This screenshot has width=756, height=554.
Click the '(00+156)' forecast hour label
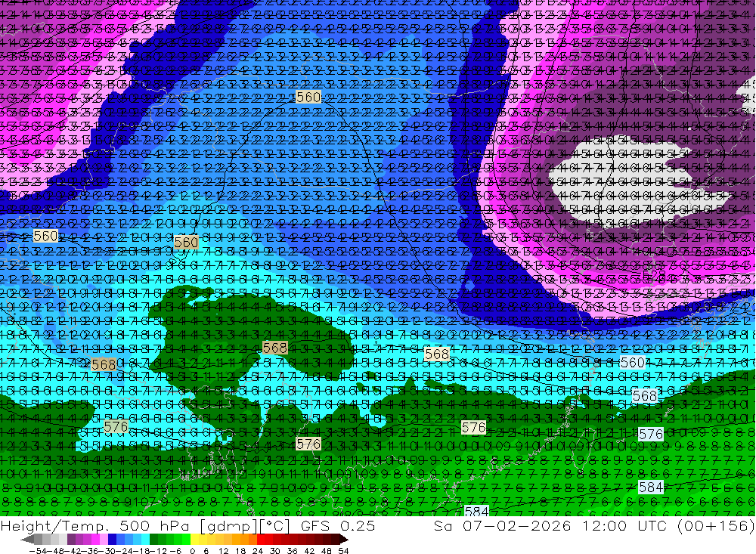(x=715, y=525)
